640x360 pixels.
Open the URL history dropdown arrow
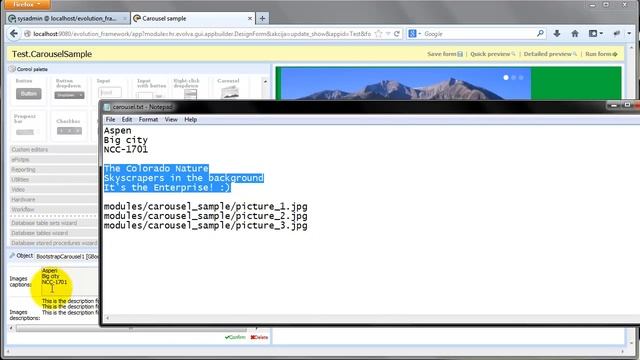pyautogui.click(x=388, y=34)
